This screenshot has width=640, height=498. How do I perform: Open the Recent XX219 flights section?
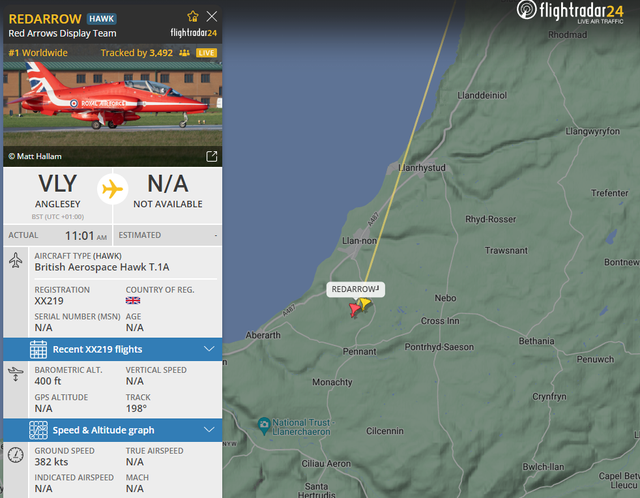click(113, 349)
